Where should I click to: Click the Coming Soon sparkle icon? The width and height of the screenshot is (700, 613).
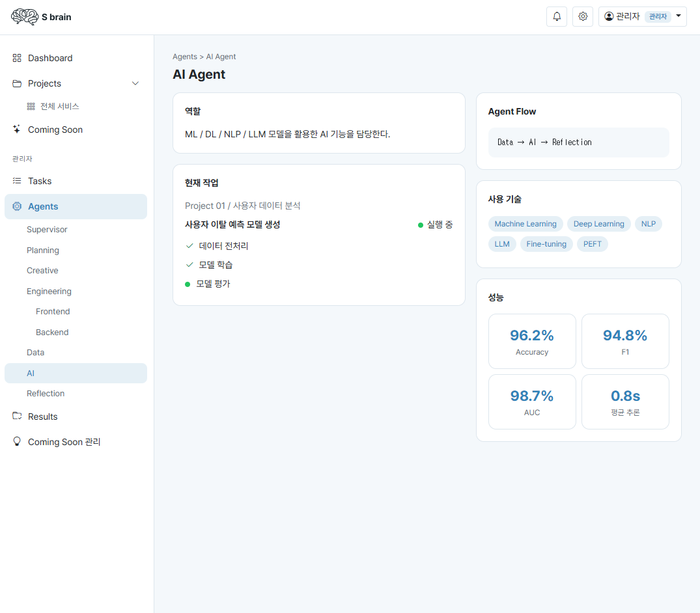[x=17, y=129]
